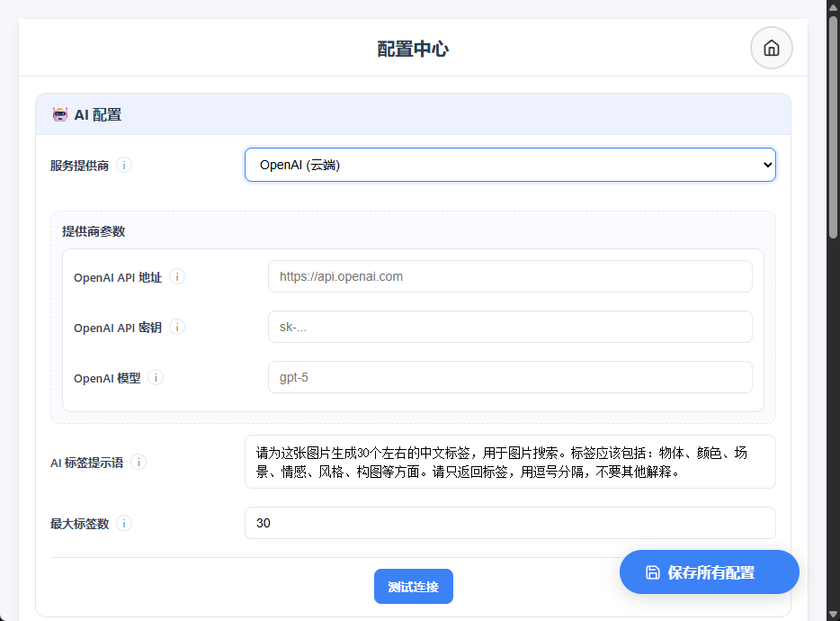This screenshot has width=840, height=621.
Task: Click the 配置中心 page title
Action: (413, 49)
